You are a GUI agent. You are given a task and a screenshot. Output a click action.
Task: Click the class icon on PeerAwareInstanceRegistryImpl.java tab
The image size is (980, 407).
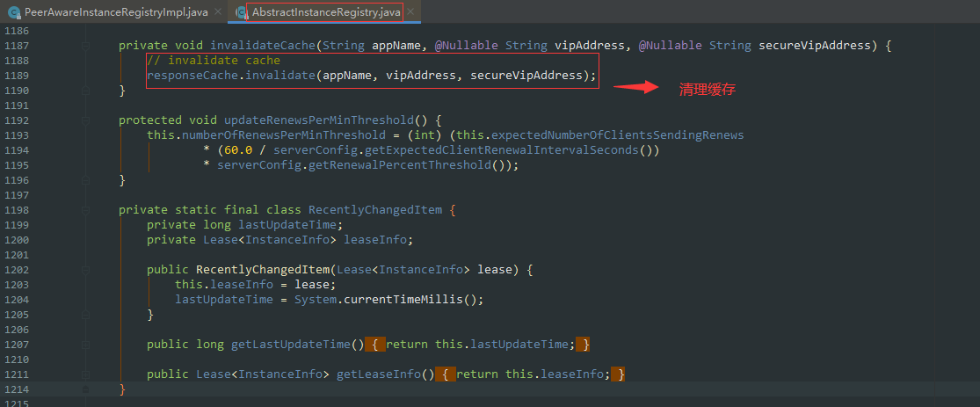(12, 11)
